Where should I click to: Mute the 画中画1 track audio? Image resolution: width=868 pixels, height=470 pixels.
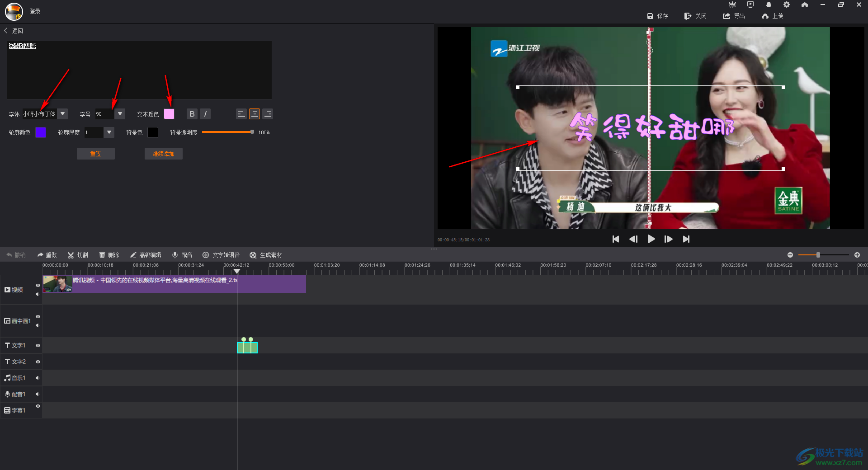click(38, 325)
